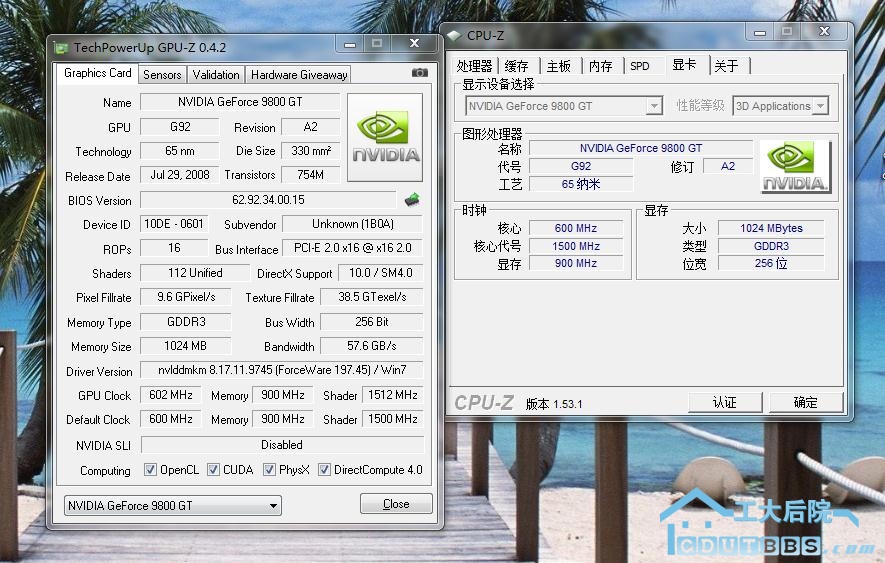This screenshot has height=563, width=885.
Task: Click the CPU-Z memory size 1024 MBytes
Action: (x=771, y=228)
